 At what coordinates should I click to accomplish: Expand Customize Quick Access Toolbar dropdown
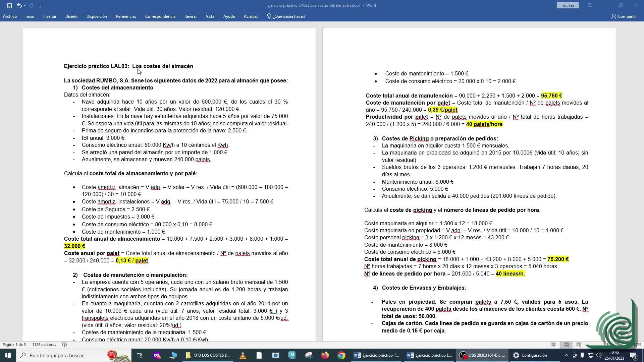coord(41,5)
